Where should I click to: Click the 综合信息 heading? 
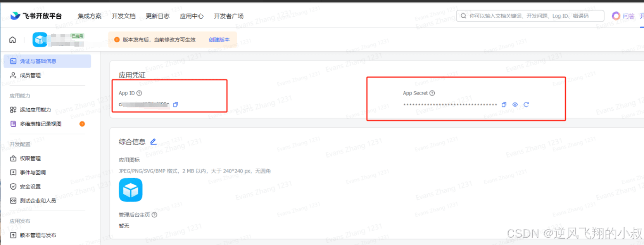coord(132,142)
